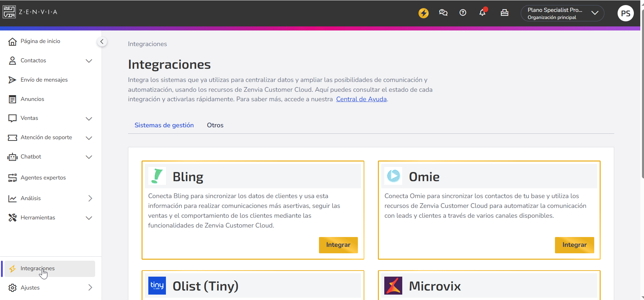Click the Zenvia logo

pyautogui.click(x=30, y=12)
